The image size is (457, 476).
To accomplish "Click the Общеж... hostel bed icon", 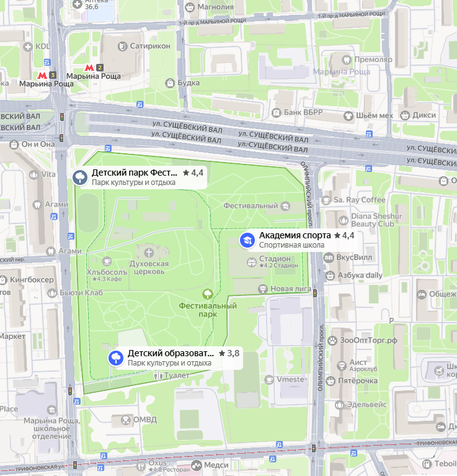I will [x=422, y=294].
